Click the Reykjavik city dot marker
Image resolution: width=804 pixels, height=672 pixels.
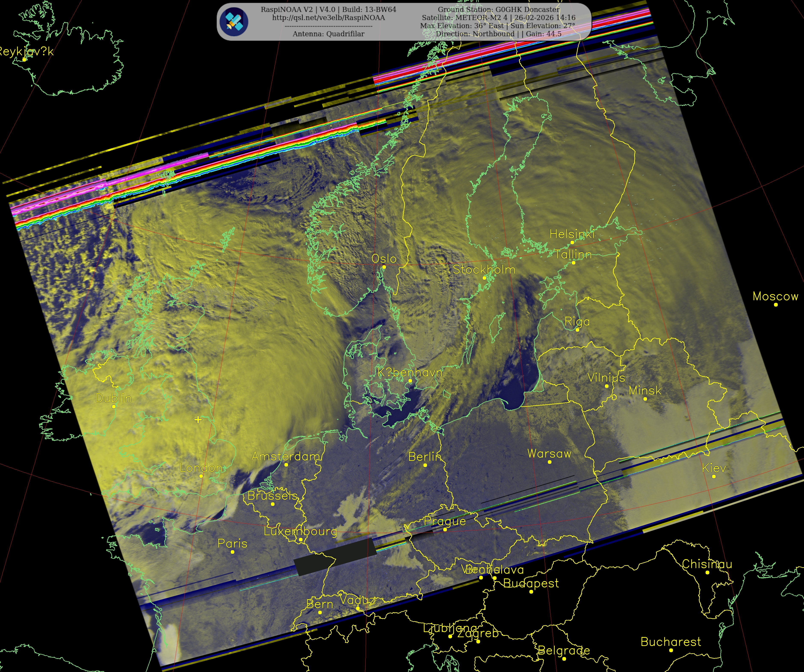tap(24, 59)
